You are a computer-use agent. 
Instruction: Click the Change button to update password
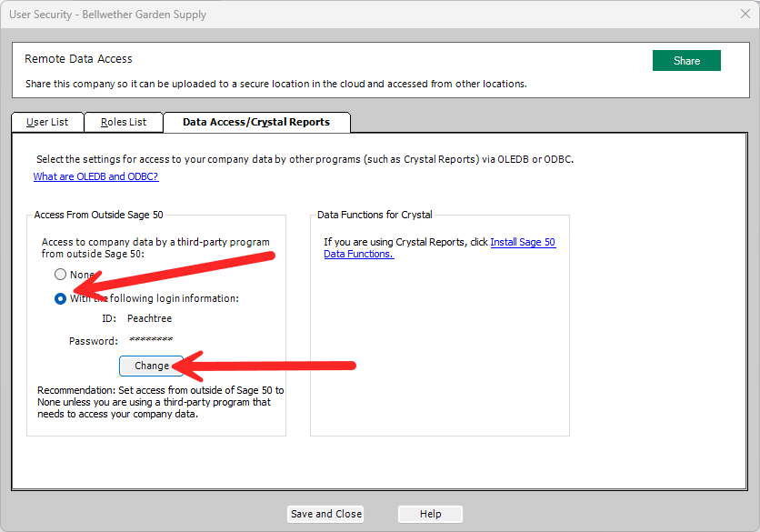[151, 366]
